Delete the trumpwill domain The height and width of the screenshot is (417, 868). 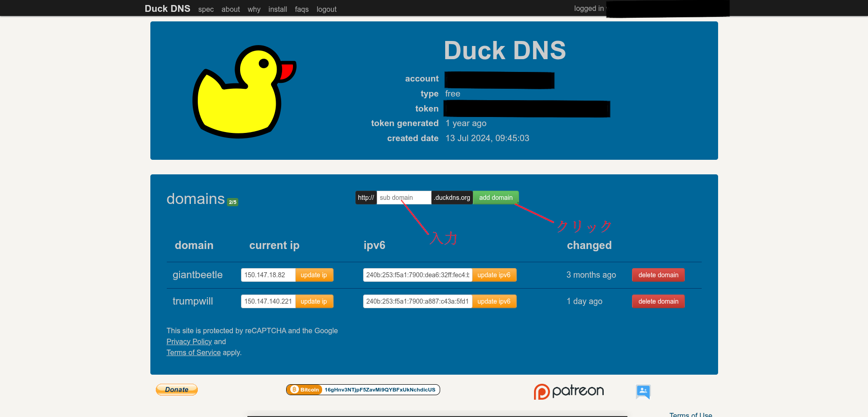[x=658, y=301]
